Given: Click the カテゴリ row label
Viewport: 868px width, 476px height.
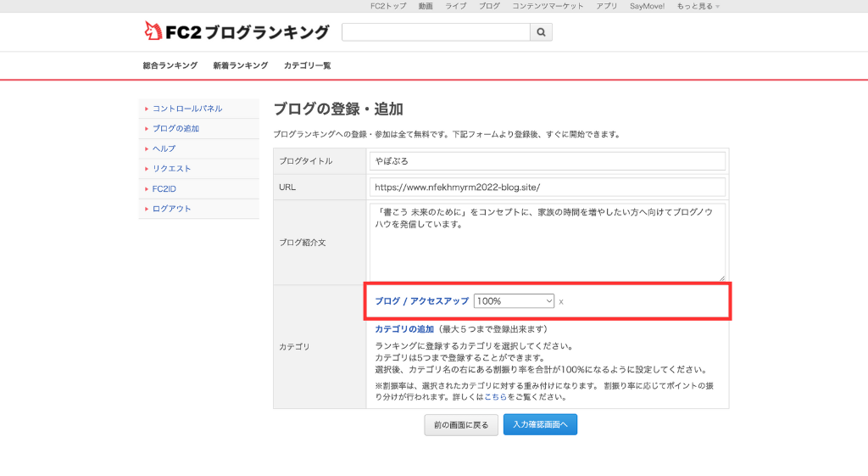Looking at the screenshot, I should pyautogui.click(x=294, y=347).
